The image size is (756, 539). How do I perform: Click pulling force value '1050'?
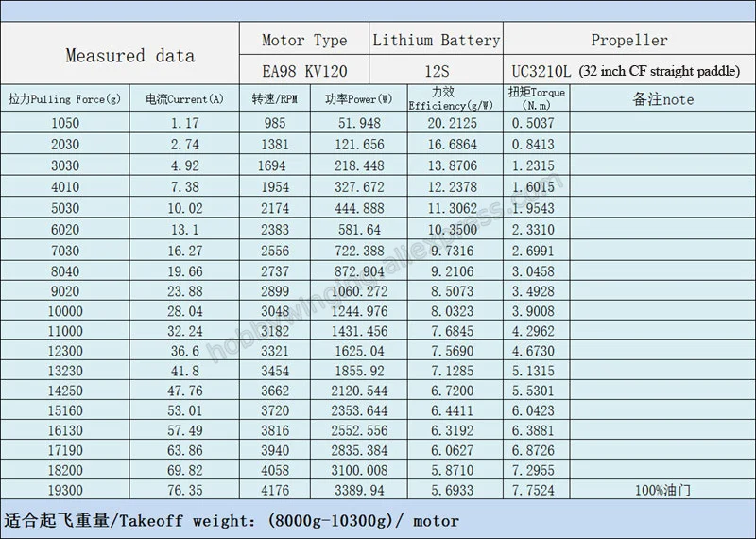[x=65, y=123]
